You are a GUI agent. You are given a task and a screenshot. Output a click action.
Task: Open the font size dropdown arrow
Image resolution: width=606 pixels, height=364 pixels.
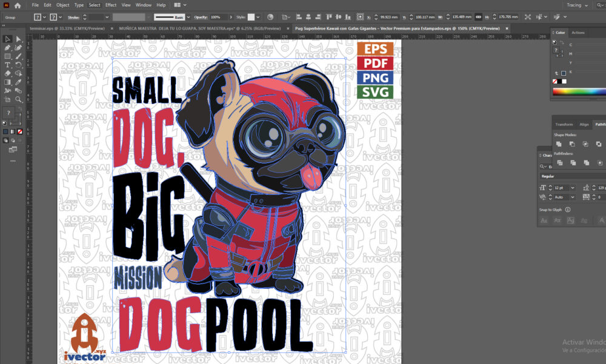(573, 188)
